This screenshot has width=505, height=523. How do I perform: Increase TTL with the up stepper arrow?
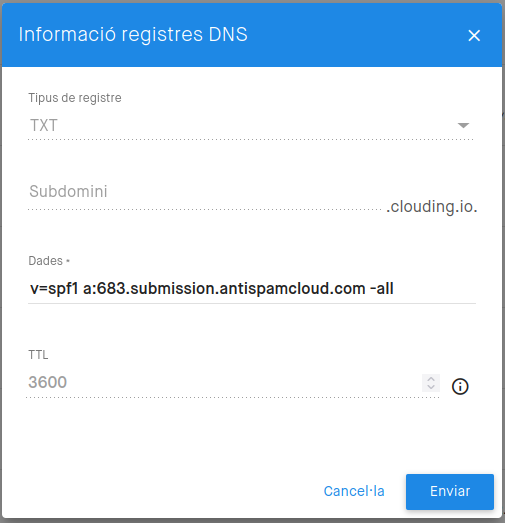pyautogui.click(x=431, y=379)
